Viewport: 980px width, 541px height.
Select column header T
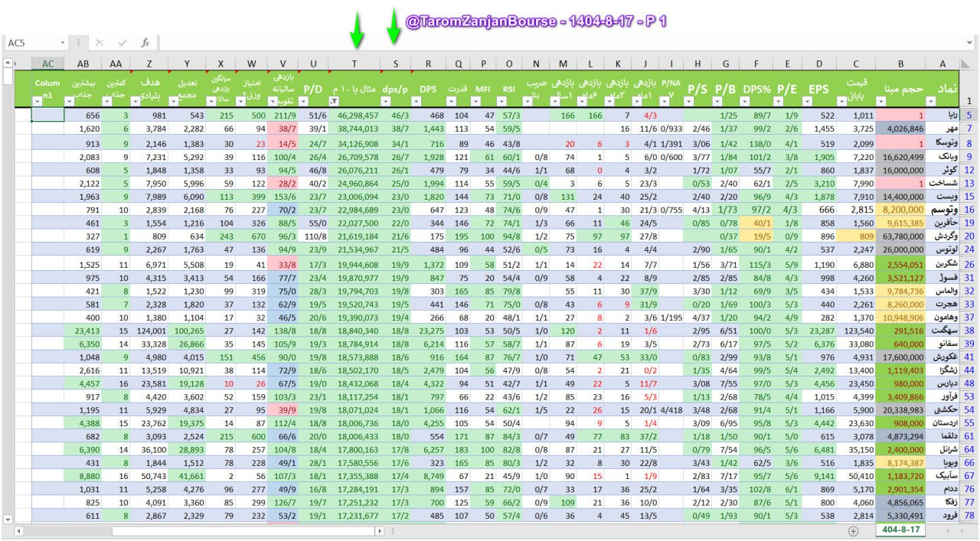354,64
